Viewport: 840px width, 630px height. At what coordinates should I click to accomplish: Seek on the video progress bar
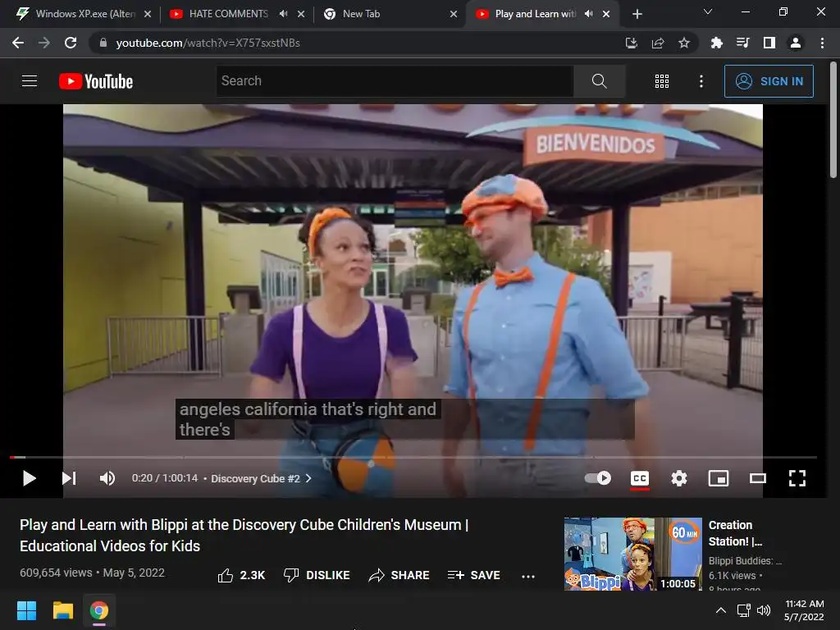[413, 457]
